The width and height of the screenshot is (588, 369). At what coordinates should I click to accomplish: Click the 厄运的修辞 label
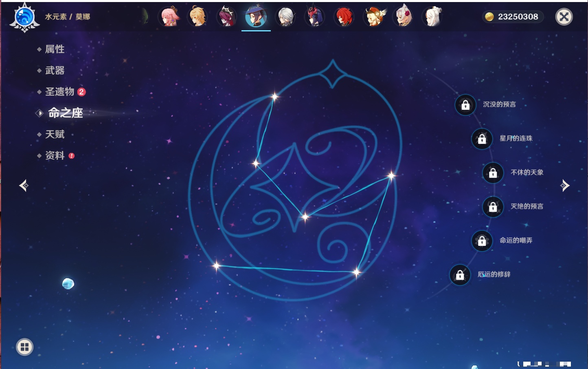pyautogui.click(x=494, y=274)
